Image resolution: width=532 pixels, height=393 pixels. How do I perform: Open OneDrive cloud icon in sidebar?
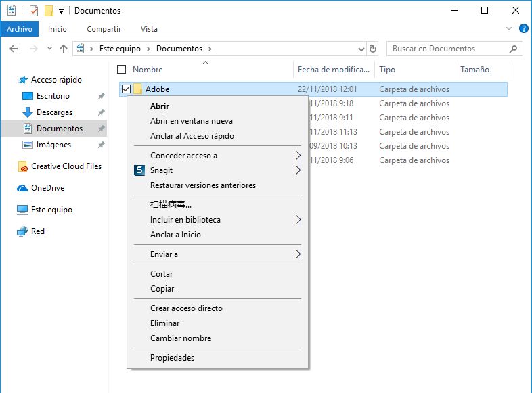[x=22, y=188]
